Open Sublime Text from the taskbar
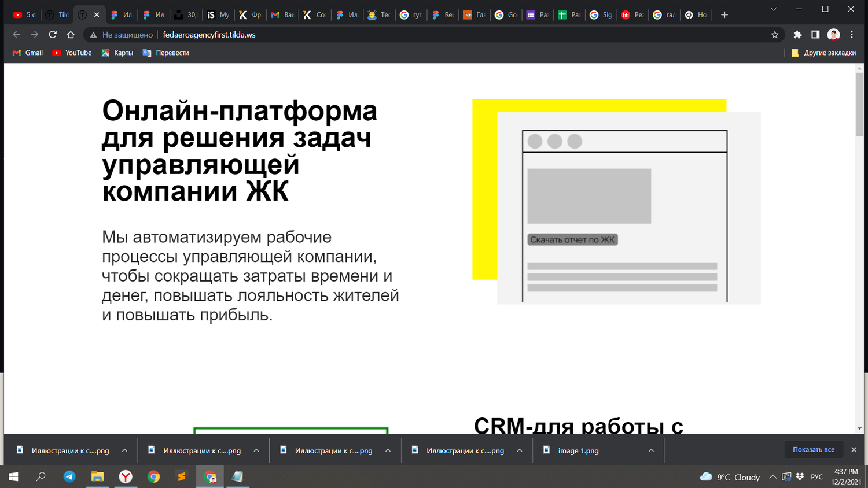Image resolution: width=868 pixels, height=488 pixels. coord(181,477)
